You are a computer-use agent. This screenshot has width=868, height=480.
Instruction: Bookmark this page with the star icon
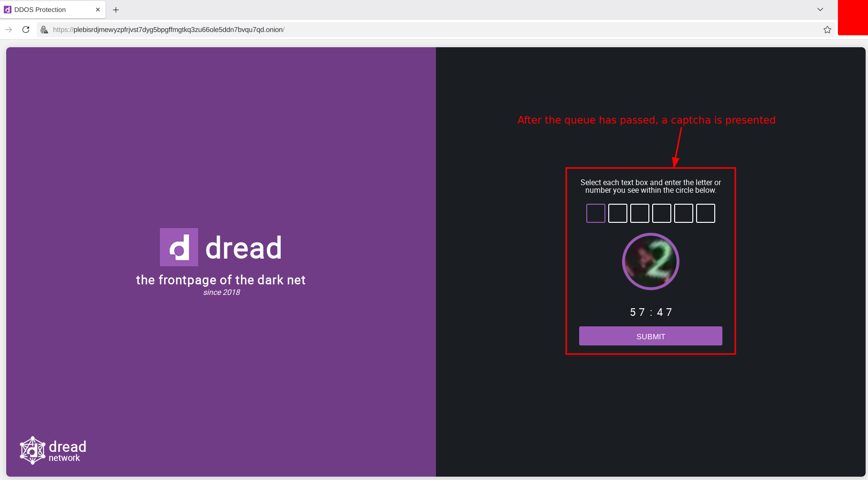[x=827, y=30]
